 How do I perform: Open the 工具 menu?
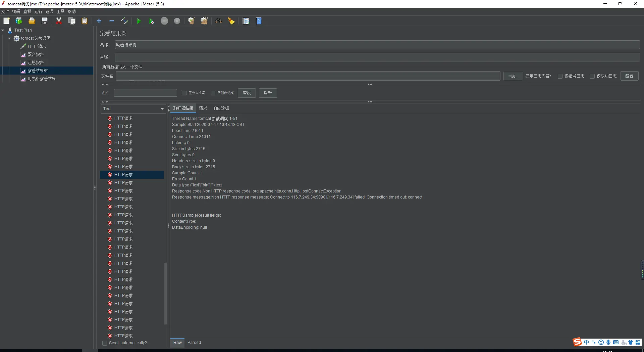[61, 11]
